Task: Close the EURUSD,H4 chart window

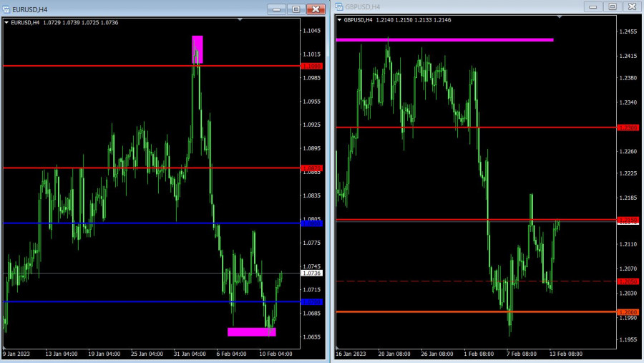Action: (x=316, y=9)
